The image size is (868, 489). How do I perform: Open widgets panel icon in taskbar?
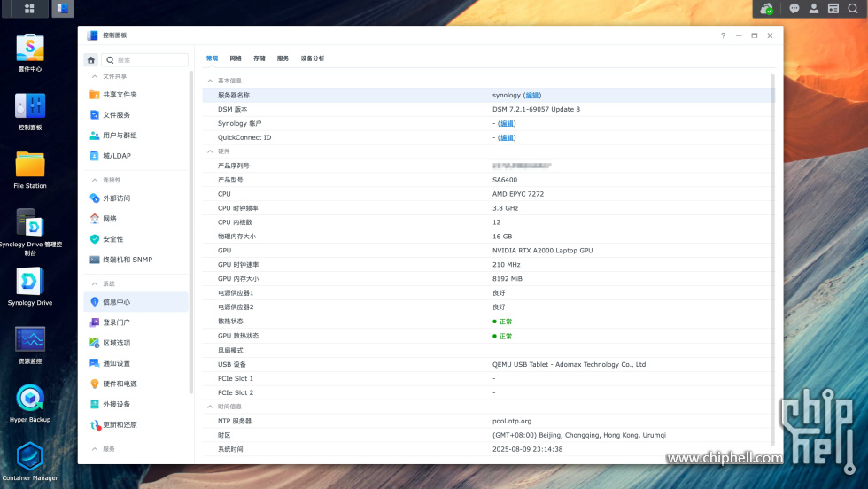pos(833,8)
